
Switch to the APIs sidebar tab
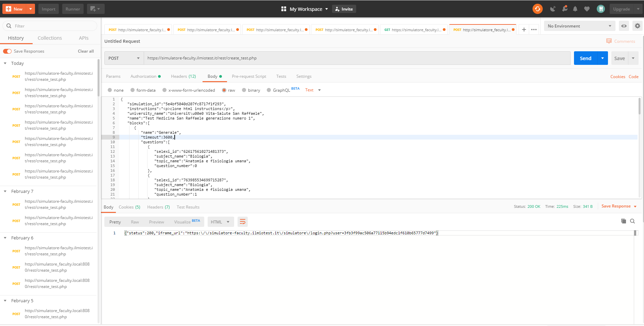[x=84, y=38]
